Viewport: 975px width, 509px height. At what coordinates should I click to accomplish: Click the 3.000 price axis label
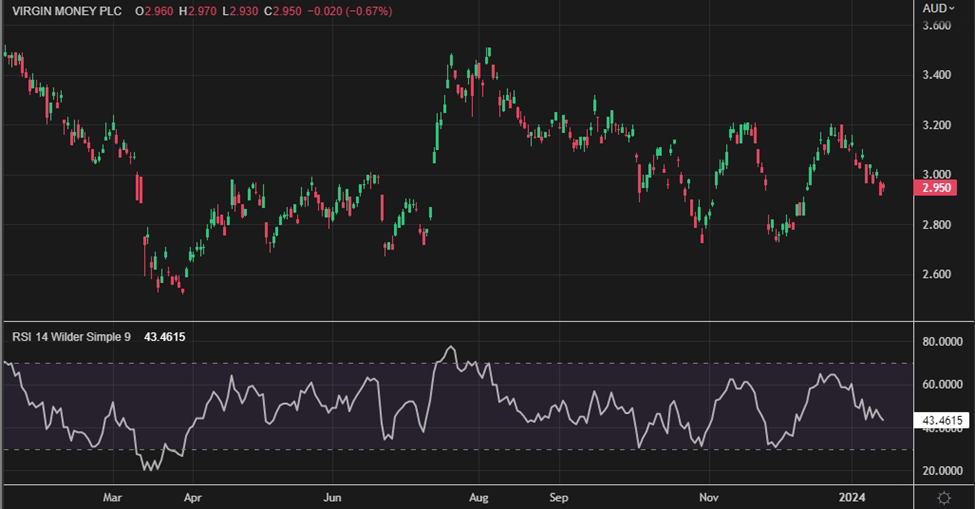(936, 175)
